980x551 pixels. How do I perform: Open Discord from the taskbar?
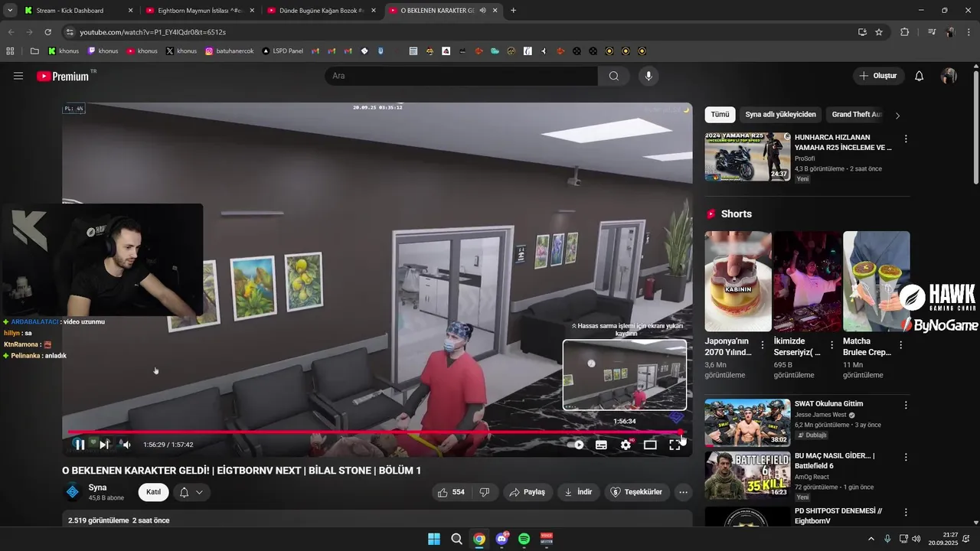501,539
